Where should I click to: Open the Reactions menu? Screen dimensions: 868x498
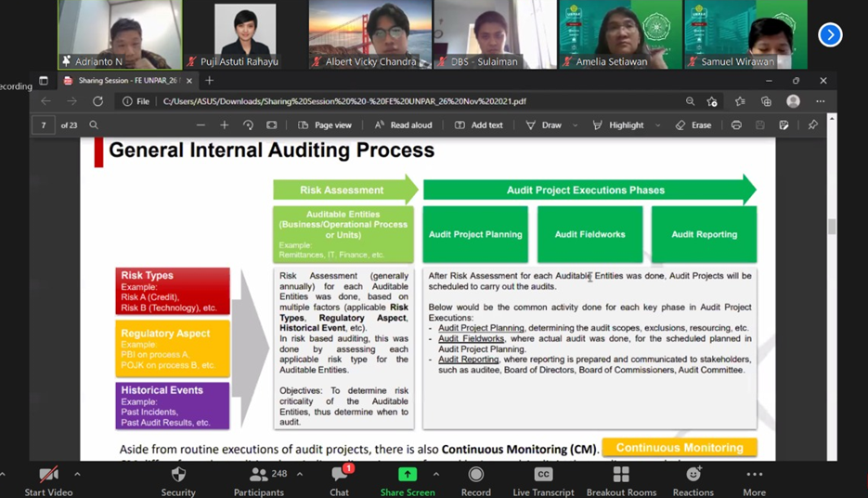693,475
